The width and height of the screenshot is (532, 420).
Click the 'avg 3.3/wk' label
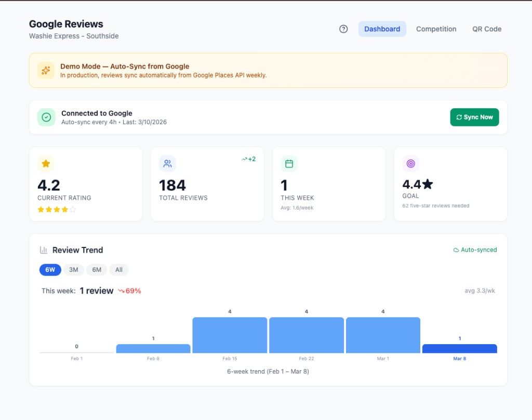(x=480, y=291)
